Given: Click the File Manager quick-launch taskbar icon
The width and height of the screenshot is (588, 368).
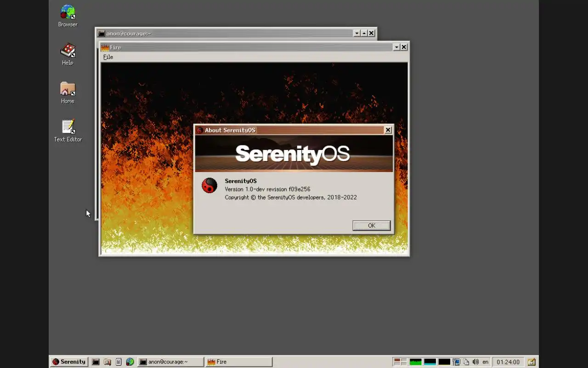Looking at the screenshot, I should [107, 362].
